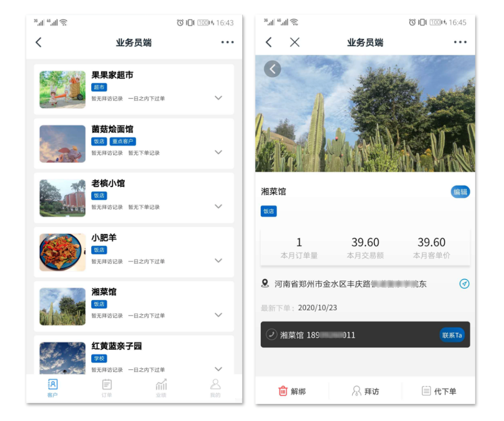This screenshot has width=504, height=421.
Task: Tap the 本月交易额 statistic
Action: click(366, 248)
